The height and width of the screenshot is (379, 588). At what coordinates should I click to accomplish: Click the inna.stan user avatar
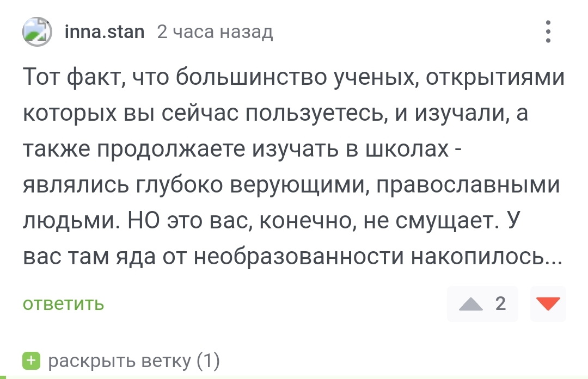tap(37, 32)
